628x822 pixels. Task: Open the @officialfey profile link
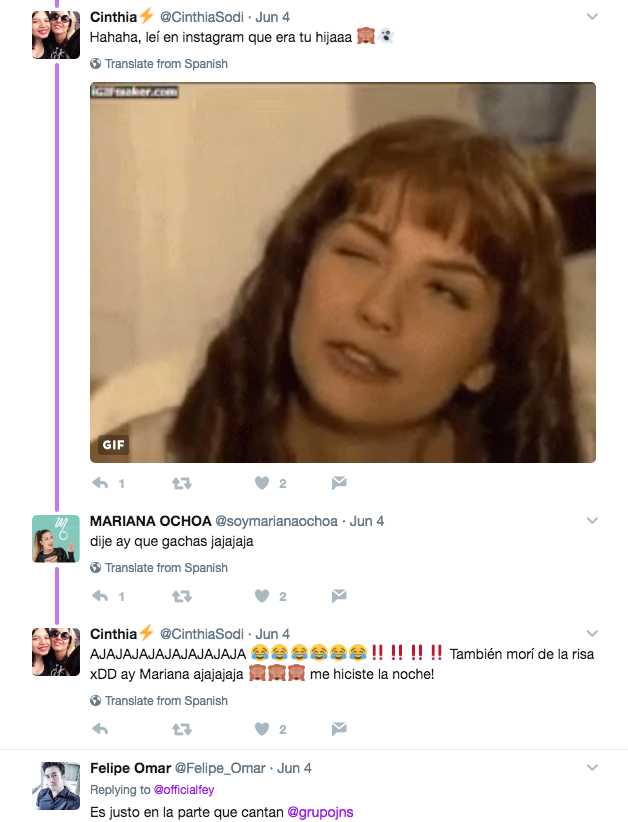point(184,789)
